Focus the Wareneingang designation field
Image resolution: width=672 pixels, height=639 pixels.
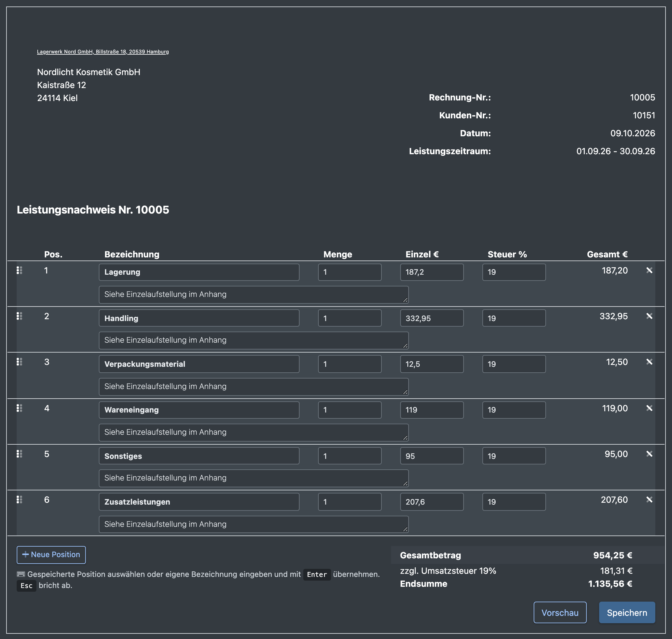(199, 410)
